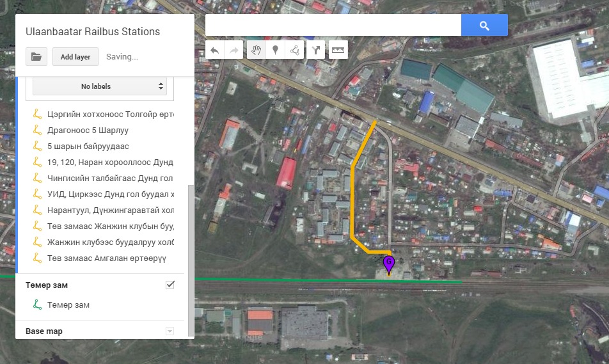
Task: Select the draw a line tool
Action: click(294, 50)
